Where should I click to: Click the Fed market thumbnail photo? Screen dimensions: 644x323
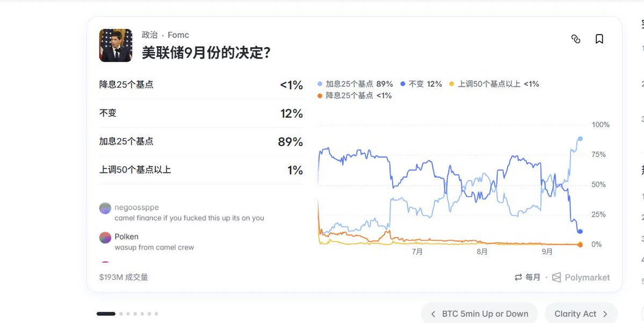[x=115, y=45]
